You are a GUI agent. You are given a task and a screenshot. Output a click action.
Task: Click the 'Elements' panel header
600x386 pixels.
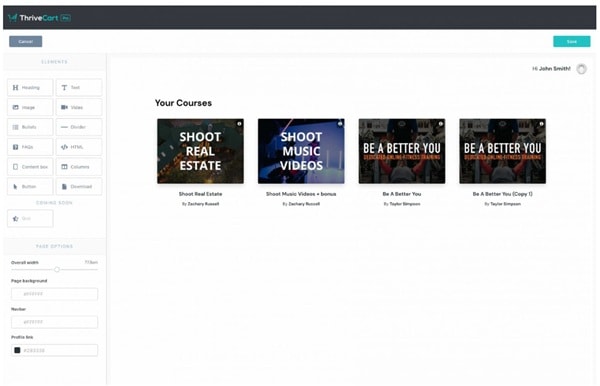pyautogui.click(x=54, y=62)
